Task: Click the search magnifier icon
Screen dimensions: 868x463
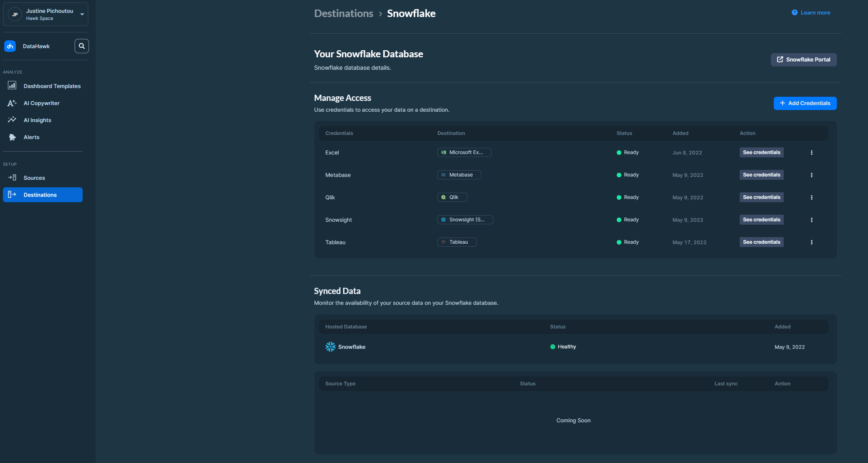Action: point(82,46)
